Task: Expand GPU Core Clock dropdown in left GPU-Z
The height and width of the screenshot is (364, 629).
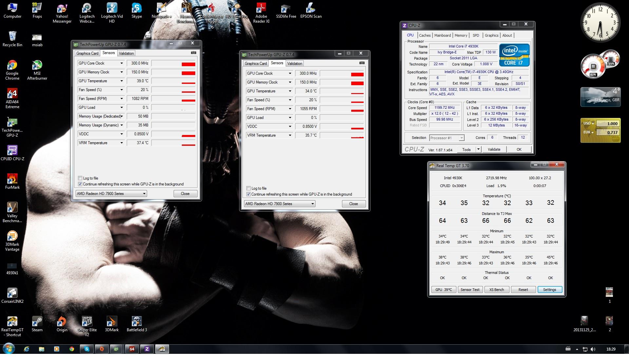Action: click(122, 63)
